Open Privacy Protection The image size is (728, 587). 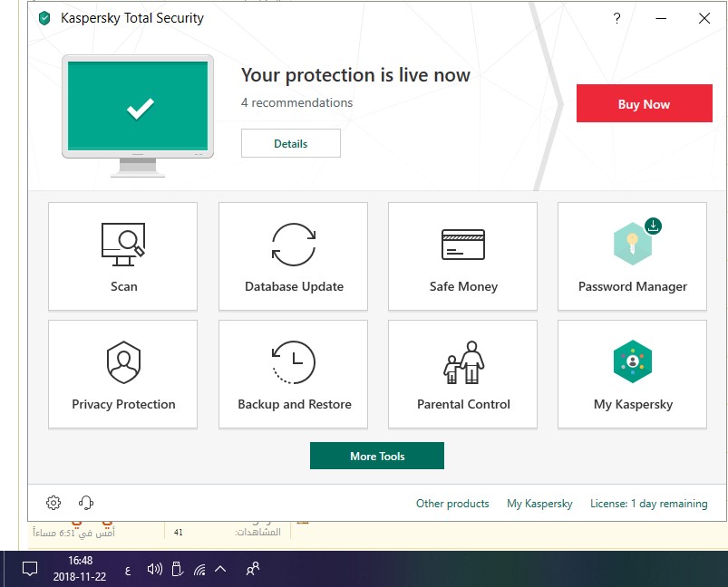(122, 374)
